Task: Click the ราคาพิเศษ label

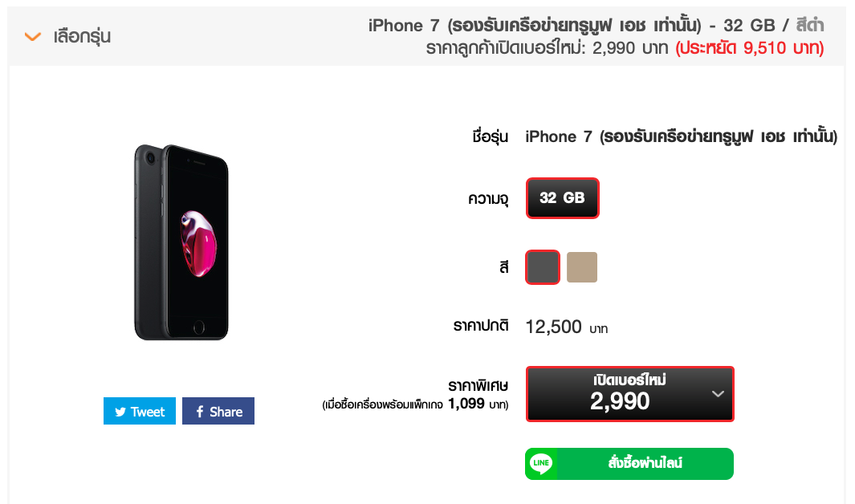Action: pos(478,386)
